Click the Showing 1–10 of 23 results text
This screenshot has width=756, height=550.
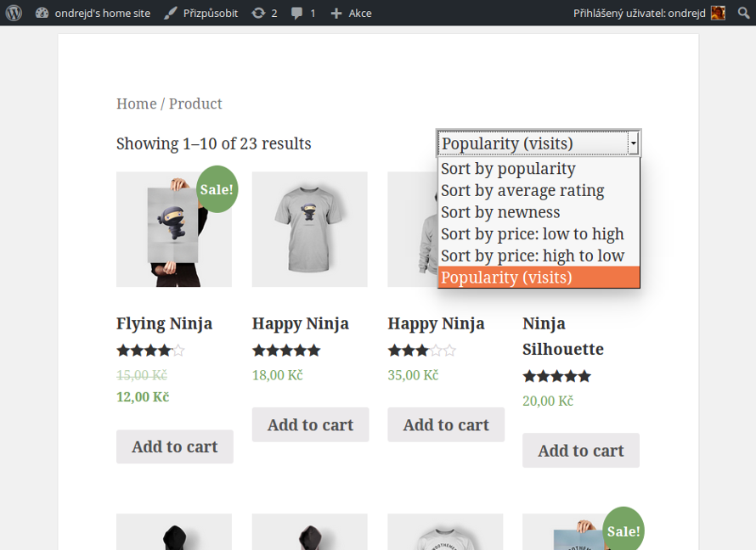[x=213, y=143]
